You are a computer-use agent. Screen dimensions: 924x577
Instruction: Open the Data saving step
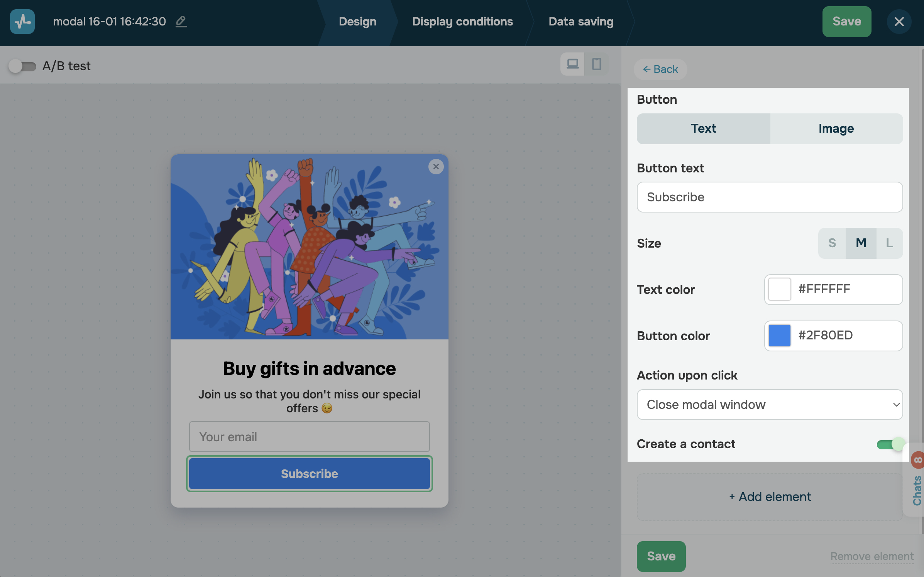[x=581, y=22]
